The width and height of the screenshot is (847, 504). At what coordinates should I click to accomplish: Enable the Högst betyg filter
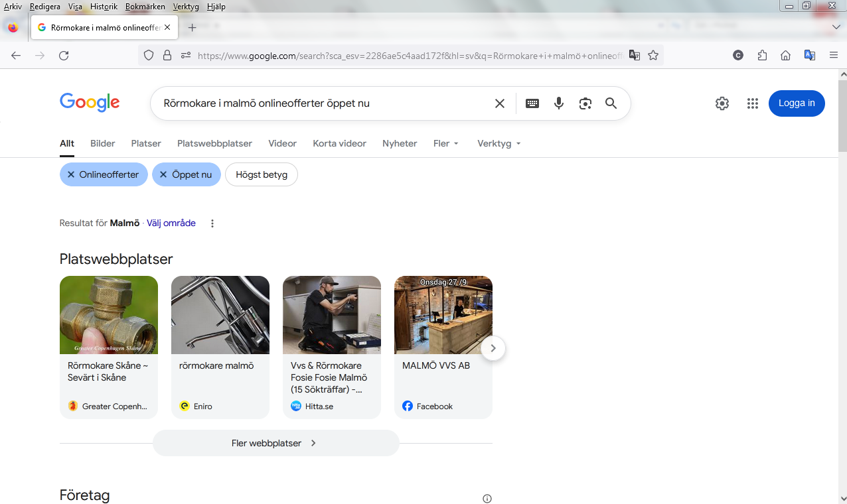pos(262,175)
